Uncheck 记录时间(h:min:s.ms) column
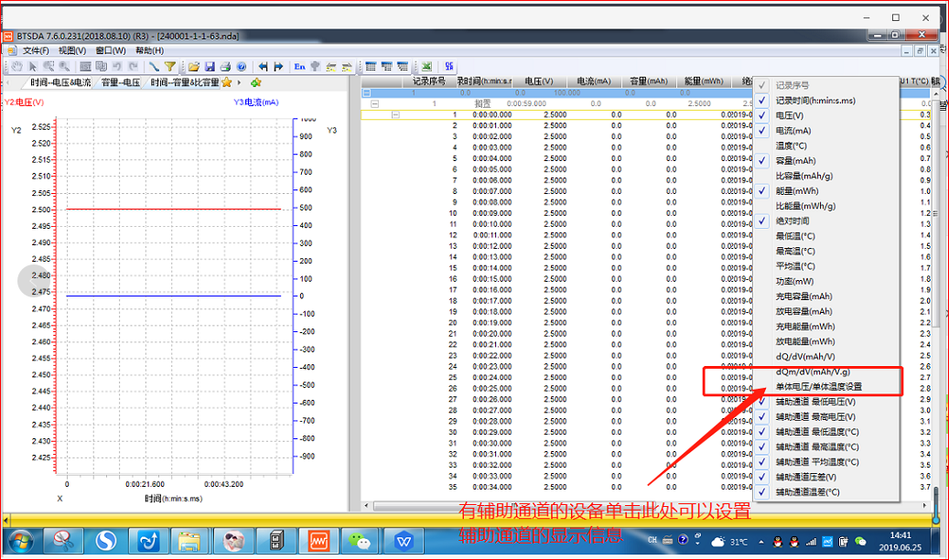 (825, 101)
